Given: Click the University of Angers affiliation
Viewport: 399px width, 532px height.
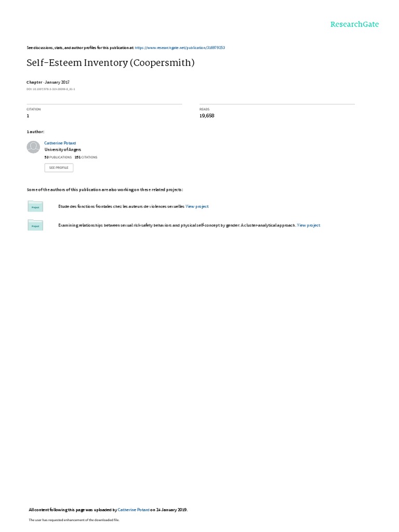Looking at the screenshot, I should coord(63,150).
